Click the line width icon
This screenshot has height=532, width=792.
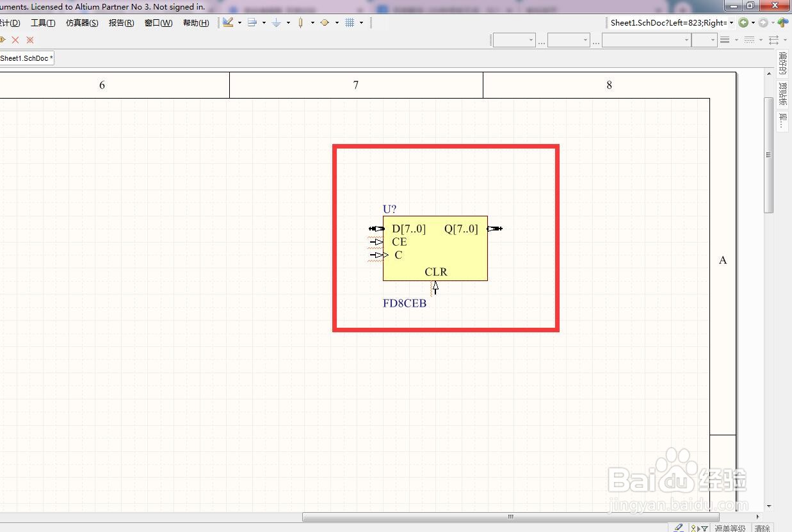(725, 40)
